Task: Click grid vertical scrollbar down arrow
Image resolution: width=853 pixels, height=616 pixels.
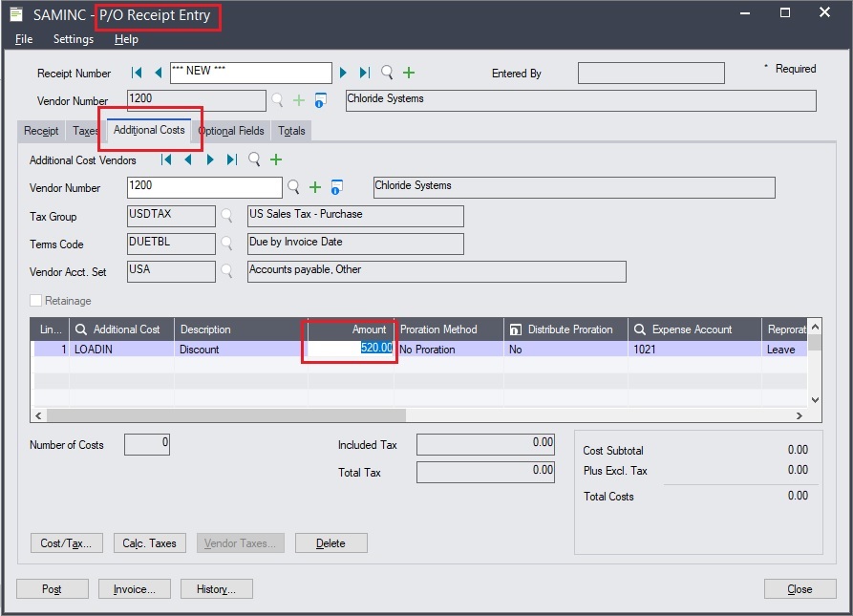Action: [x=815, y=400]
